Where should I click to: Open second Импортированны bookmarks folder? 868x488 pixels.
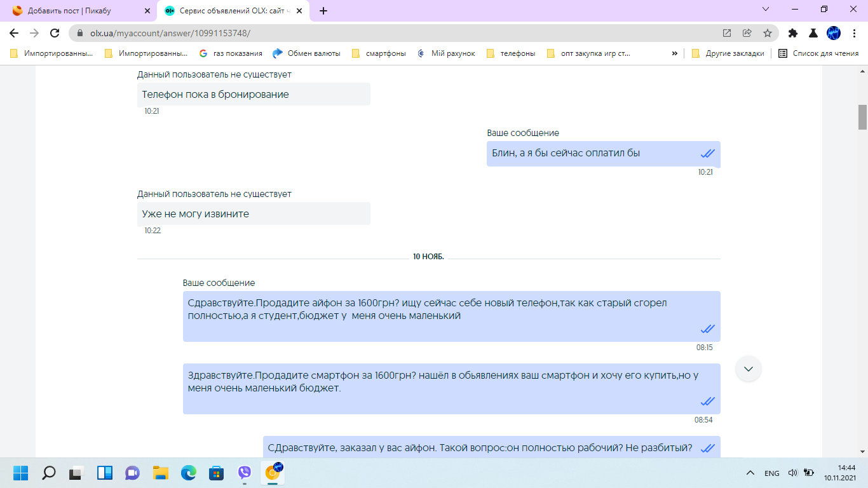click(x=146, y=53)
